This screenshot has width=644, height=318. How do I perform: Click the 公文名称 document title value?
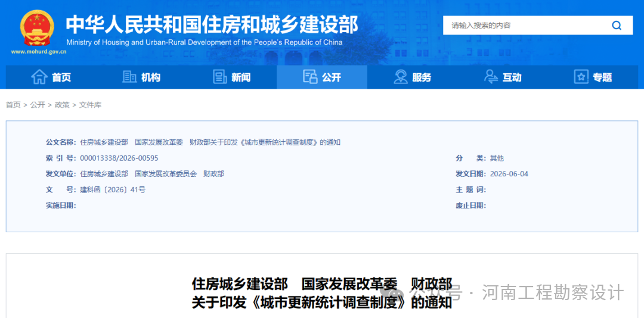pos(210,142)
